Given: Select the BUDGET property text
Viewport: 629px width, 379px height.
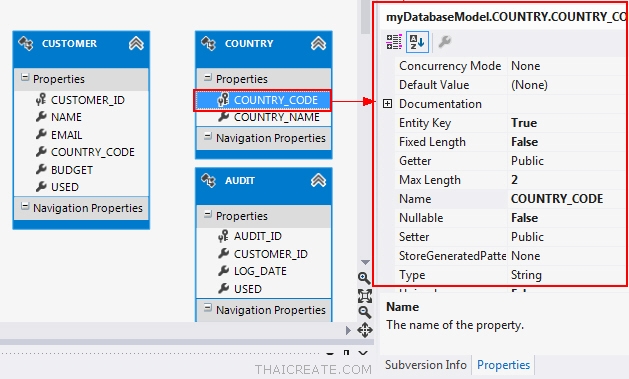Looking at the screenshot, I should (72, 170).
